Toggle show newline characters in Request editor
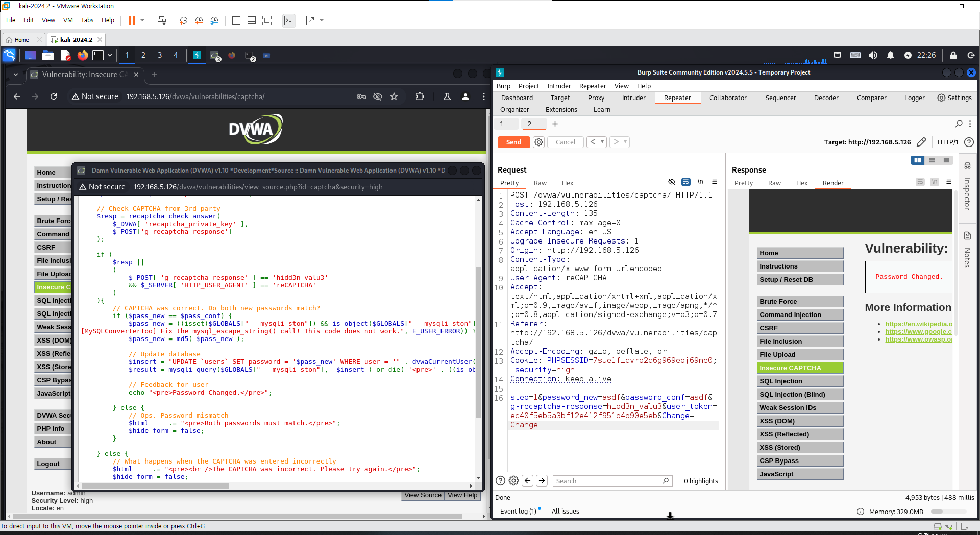 700,182
